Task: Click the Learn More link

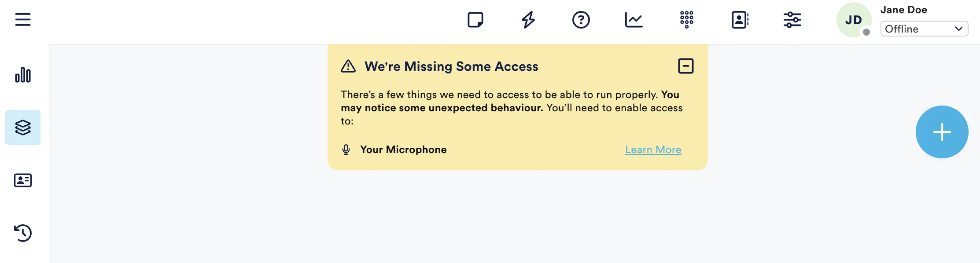Action: coord(653,150)
